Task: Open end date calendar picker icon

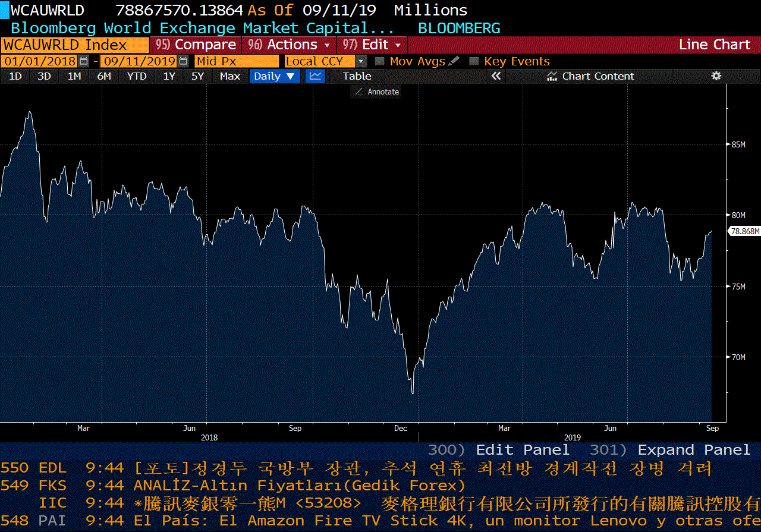Action: pyautogui.click(x=184, y=61)
